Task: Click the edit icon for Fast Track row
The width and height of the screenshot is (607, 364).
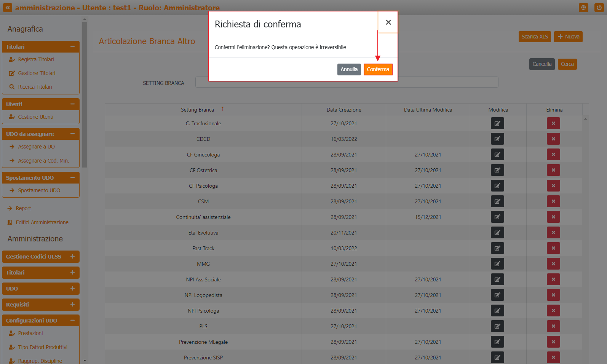Action: pos(497,248)
